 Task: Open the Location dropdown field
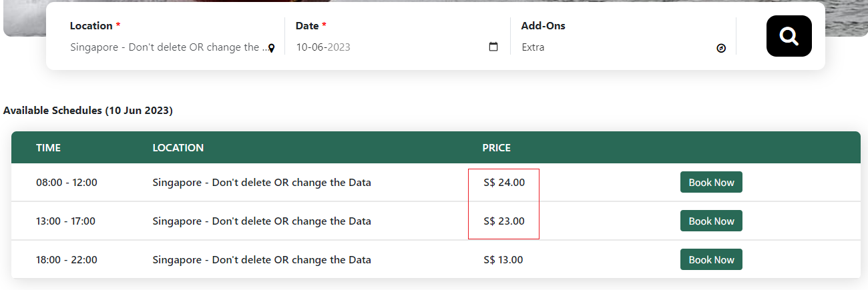(x=167, y=47)
